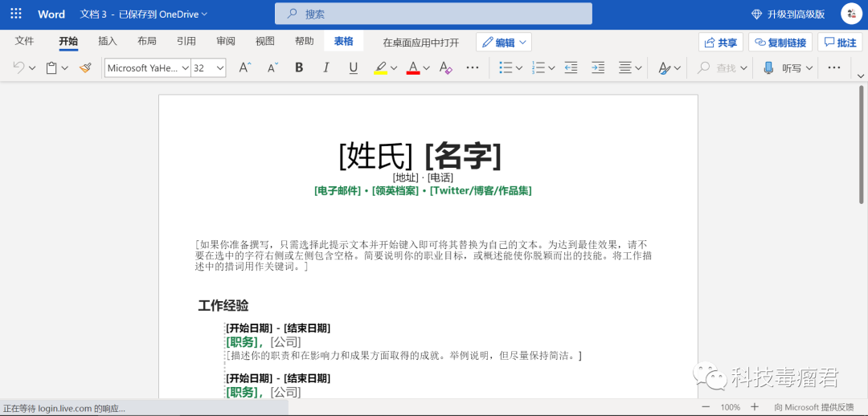This screenshot has height=416, width=868.
Task: Expand font color dropdown arrow
Action: (x=426, y=68)
